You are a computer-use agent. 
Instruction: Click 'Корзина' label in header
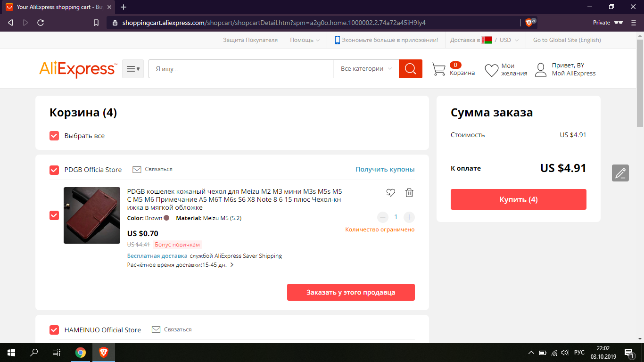(x=462, y=73)
